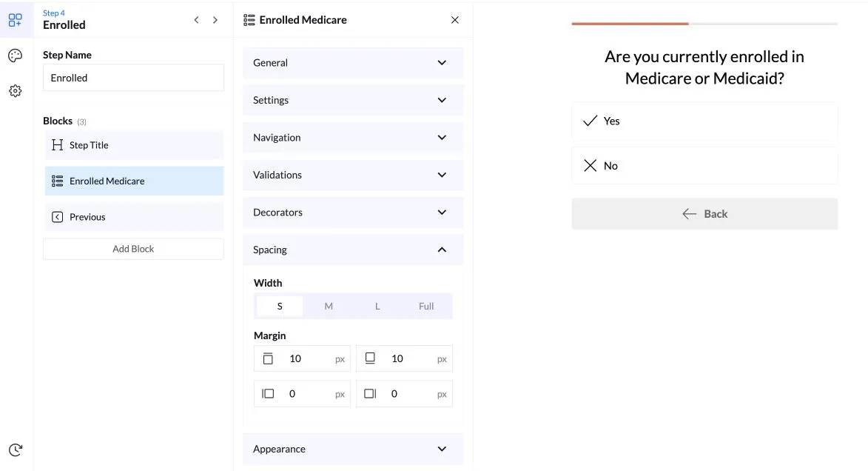Image resolution: width=868 pixels, height=471 pixels.
Task: Click the margin top icon
Action: (268, 358)
